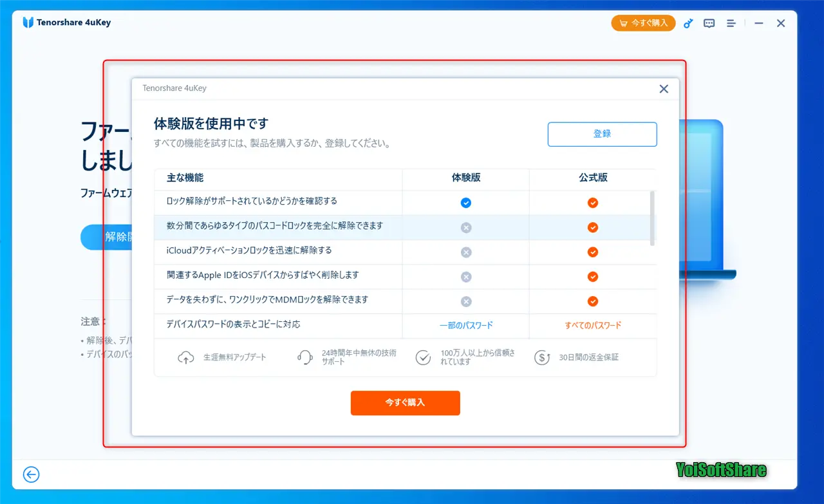Click orange check in パスコードロック row

(x=593, y=227)
